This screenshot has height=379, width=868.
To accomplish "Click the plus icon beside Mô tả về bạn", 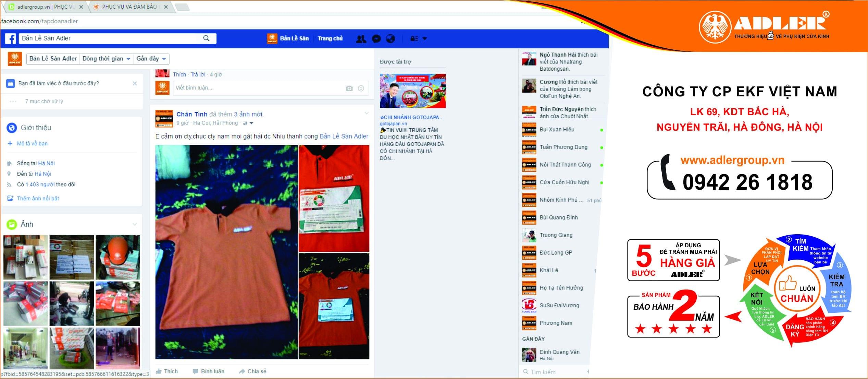I will coord(10,143).
